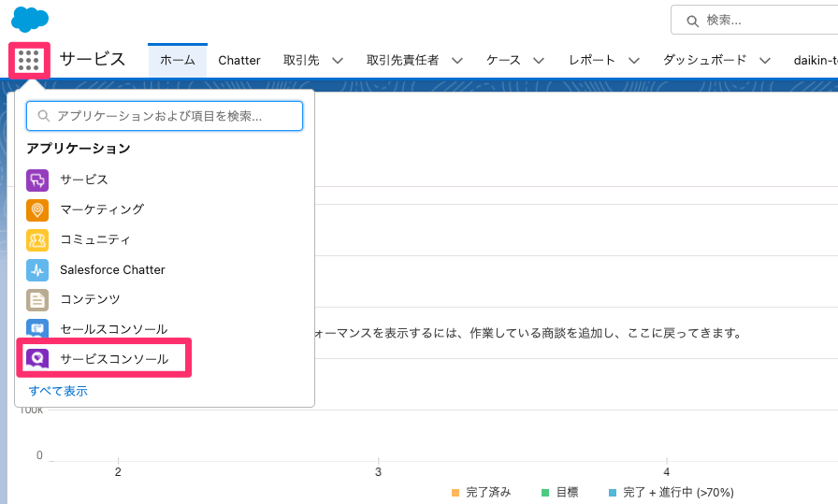The image size is (838, 504).
Task: Click the サービスコンソール app icon
Action: [x=37, y=359]
